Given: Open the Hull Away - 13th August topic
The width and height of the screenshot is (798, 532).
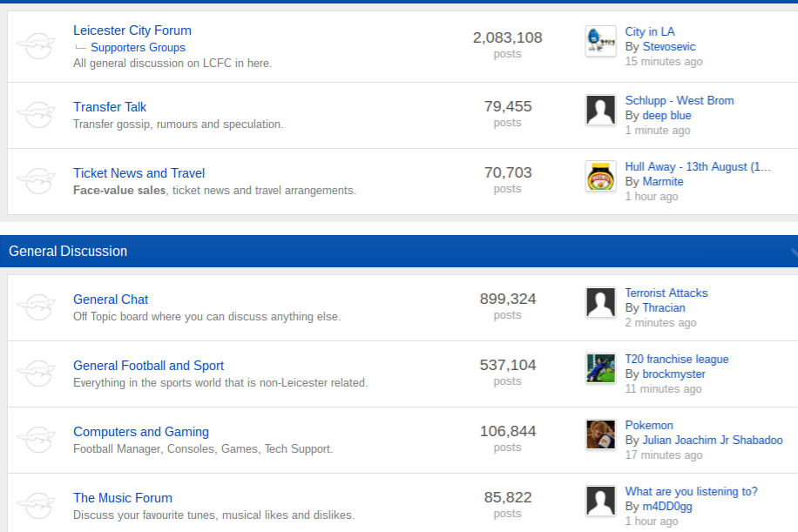Looking at the screenshot, I should 698,166.
